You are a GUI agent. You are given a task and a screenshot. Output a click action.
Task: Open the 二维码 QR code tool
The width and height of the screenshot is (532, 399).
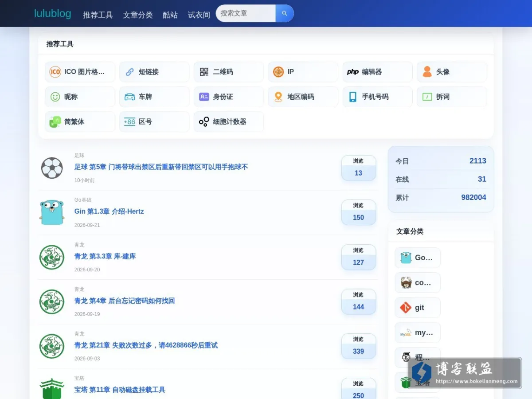[229, 72]
